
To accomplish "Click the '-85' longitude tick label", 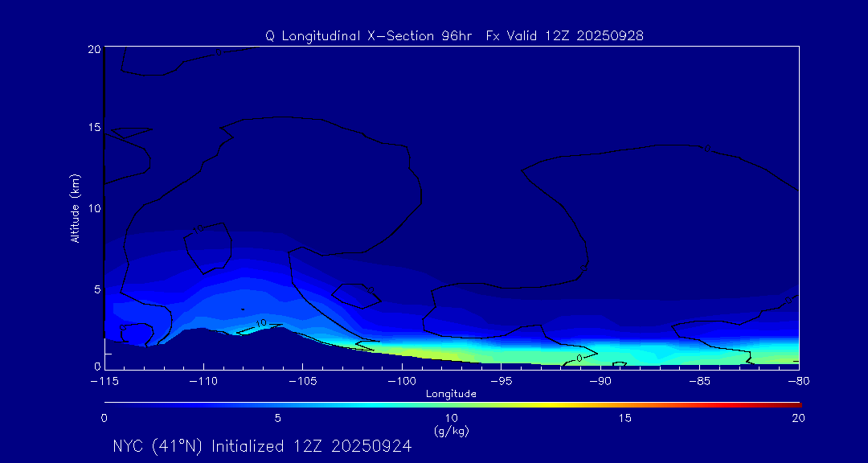I will tap(700, 382).
